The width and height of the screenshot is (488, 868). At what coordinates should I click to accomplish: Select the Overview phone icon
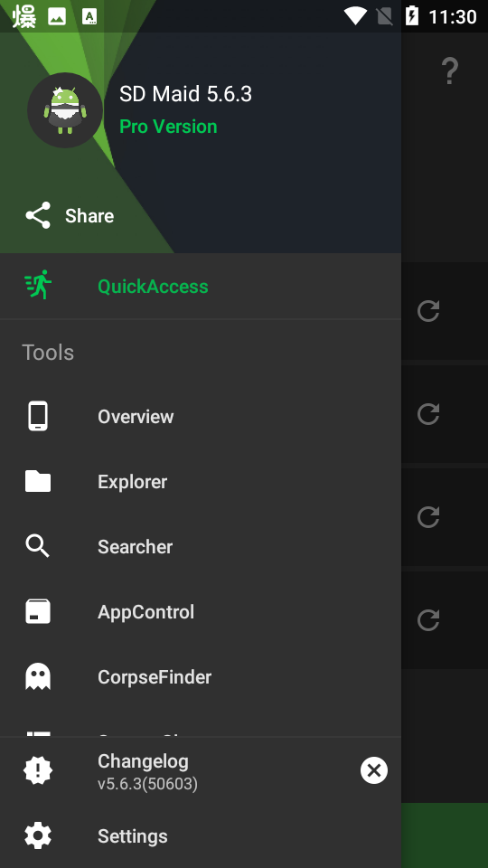click(x=38, y=416)
